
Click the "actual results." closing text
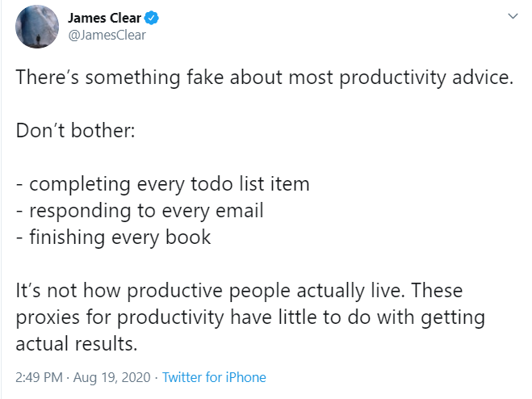[77, 343]
